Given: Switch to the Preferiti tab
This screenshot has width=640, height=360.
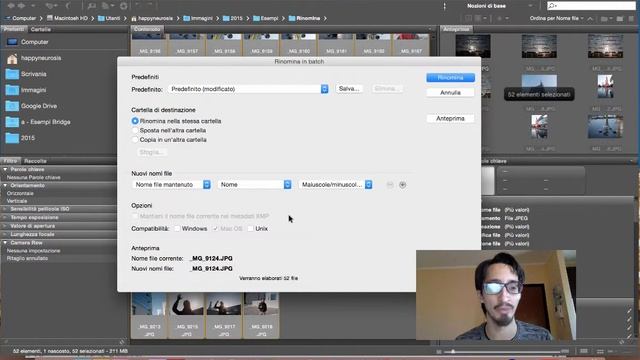Looking at the screenshot, I should click(x=14, y=29).
